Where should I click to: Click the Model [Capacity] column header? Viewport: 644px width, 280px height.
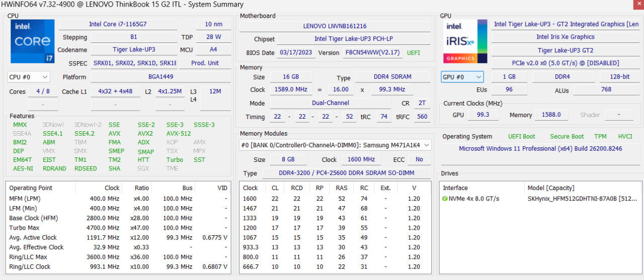coord(583,188)
